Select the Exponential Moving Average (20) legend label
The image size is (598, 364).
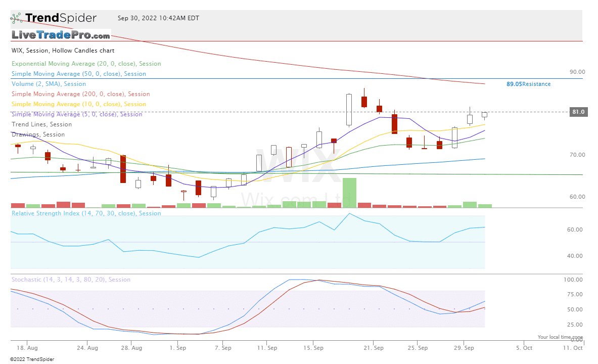point(86,64)
